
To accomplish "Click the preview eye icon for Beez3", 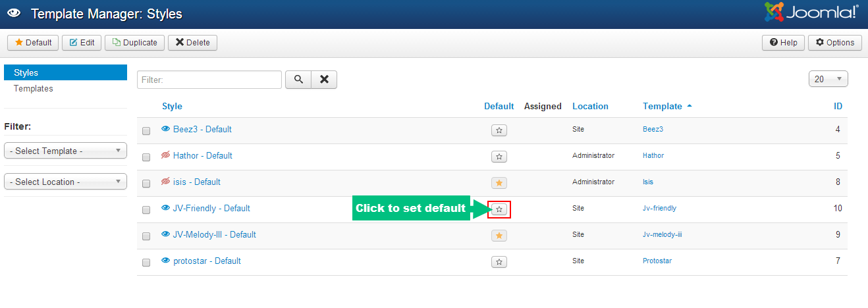I will click(x=166, y=129).
